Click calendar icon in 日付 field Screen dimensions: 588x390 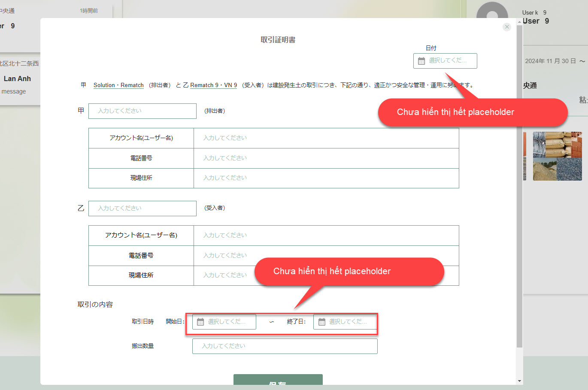[x=421, y=61]
